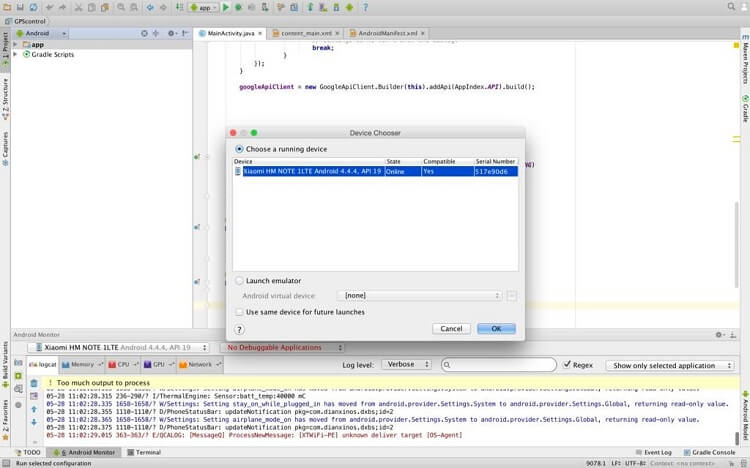The image size is (750, 468).
Task: Open the Terminal tool window
Action: tap(144, 452)
